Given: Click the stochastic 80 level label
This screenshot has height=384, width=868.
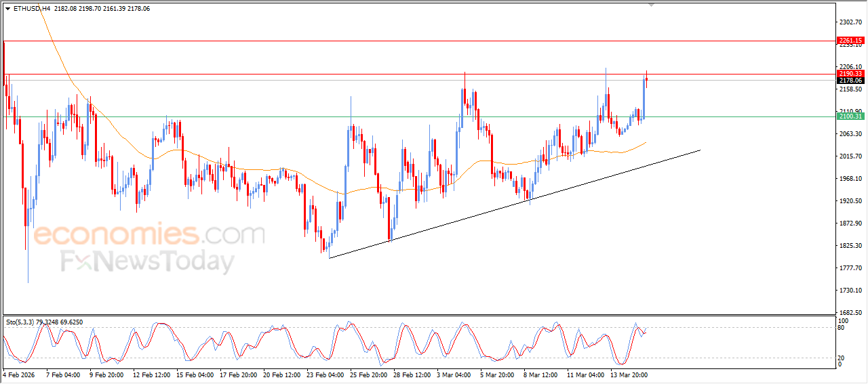Looking at the screenshot, I should (842, 328).
